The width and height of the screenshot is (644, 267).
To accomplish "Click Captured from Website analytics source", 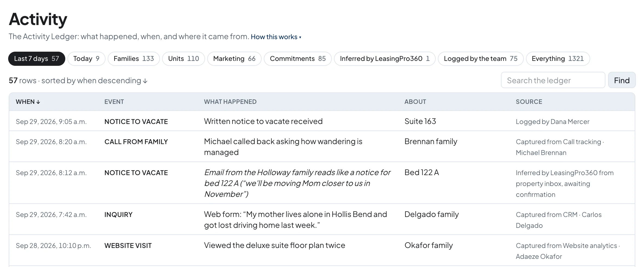I will [568, 251].
